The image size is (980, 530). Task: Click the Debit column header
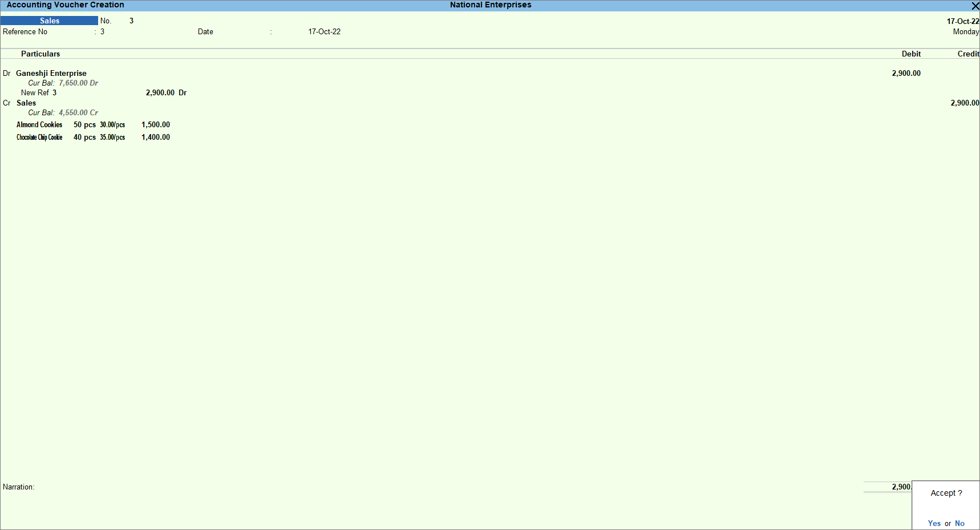pos(911,54)
